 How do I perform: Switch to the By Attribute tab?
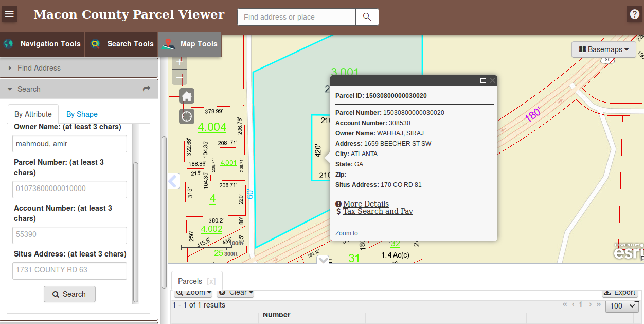(x=33, y=114)
